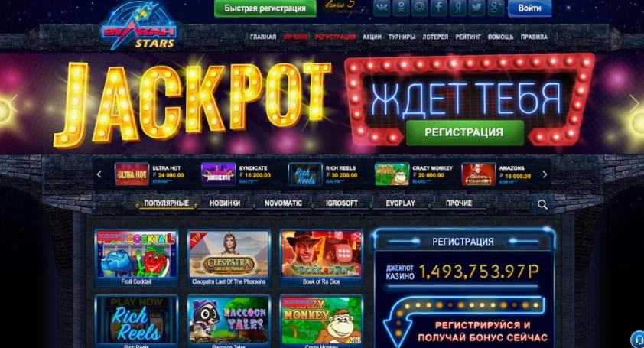Viewport: 644px width, 348px height.
Task: Click the VK social login icon
Action: coord(382,8)
